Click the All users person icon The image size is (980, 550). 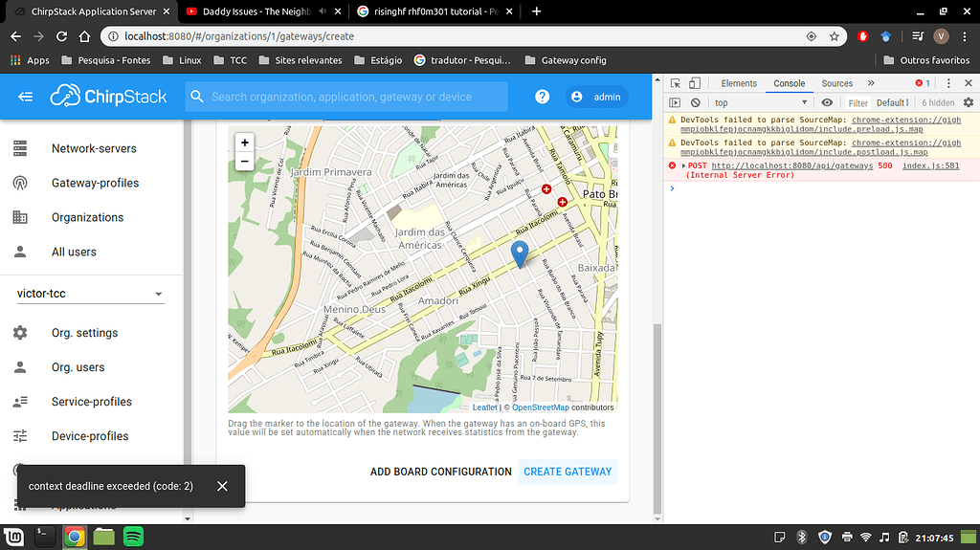coord(20,252)
